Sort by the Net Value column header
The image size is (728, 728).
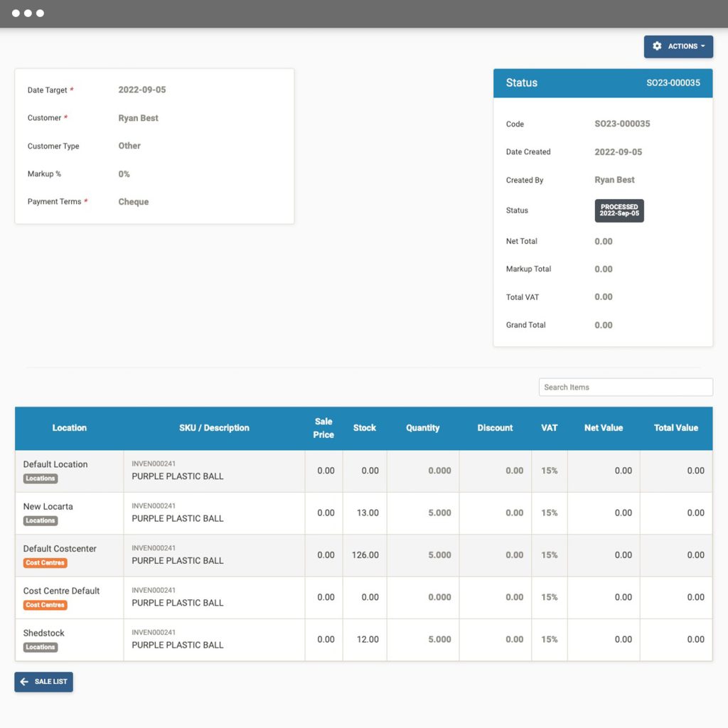tap(603, 428)
